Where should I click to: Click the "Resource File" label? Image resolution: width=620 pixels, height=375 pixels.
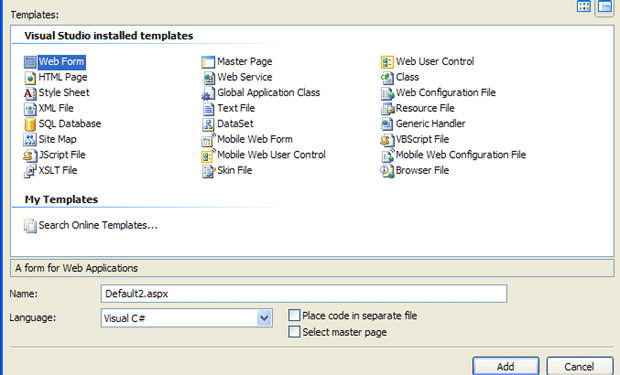pyautogui.click(x=425, y=108)
